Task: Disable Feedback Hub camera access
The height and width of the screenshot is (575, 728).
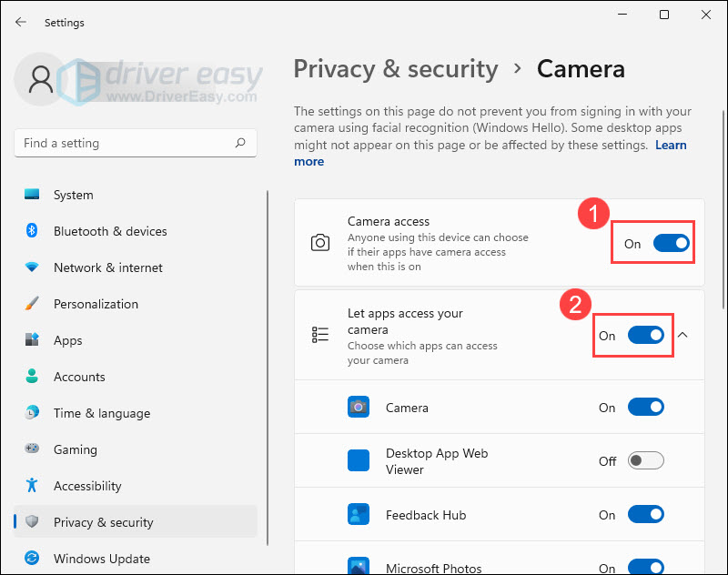Action: coord(645,514)
